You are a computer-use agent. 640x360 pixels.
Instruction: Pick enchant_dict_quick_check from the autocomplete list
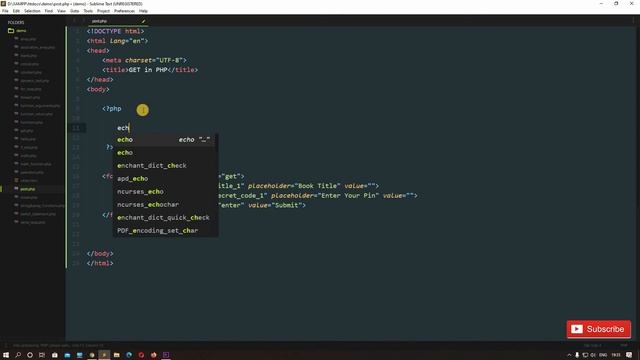(x=165, y=218)
